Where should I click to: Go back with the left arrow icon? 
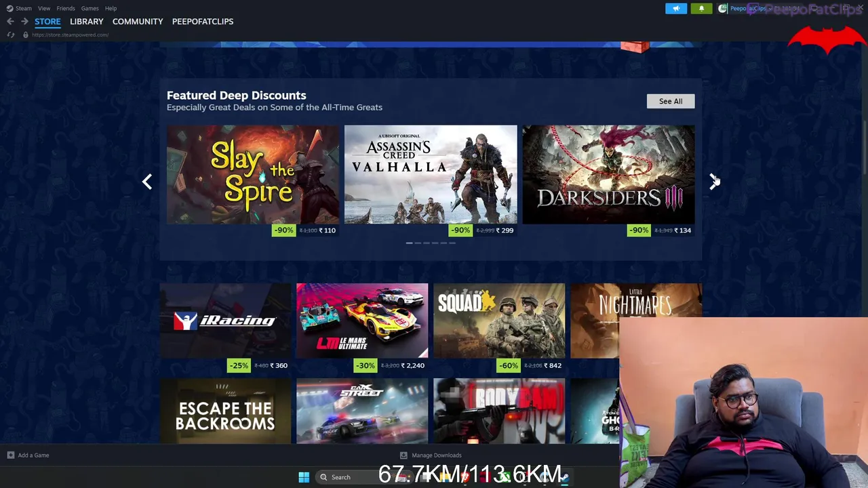(x=10, y=22)
